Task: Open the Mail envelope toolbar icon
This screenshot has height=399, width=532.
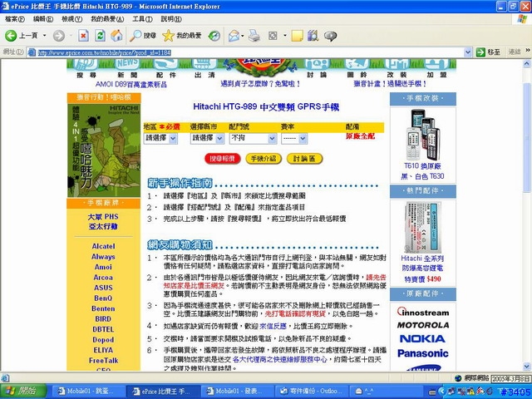Action: tap(234, 36)
